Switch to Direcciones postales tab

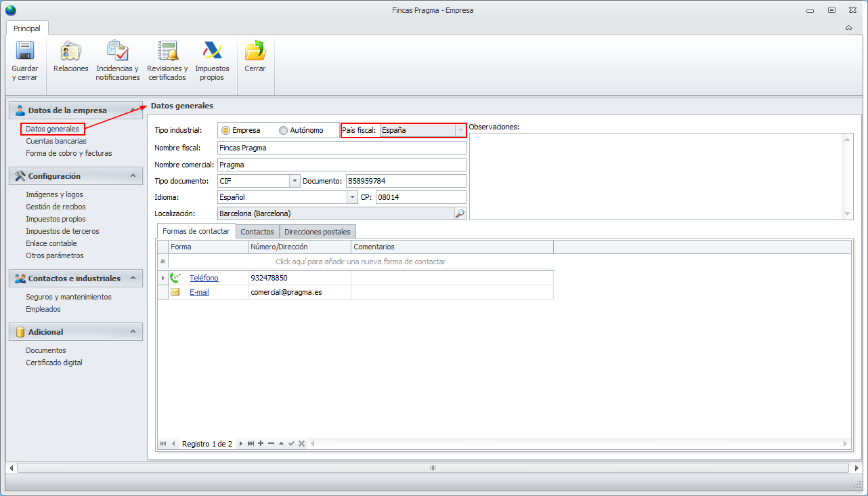[x=318, y=232]
